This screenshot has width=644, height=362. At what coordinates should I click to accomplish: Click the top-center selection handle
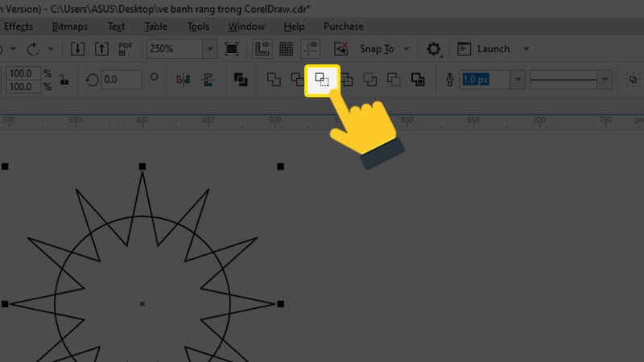[x=142, y=167]
